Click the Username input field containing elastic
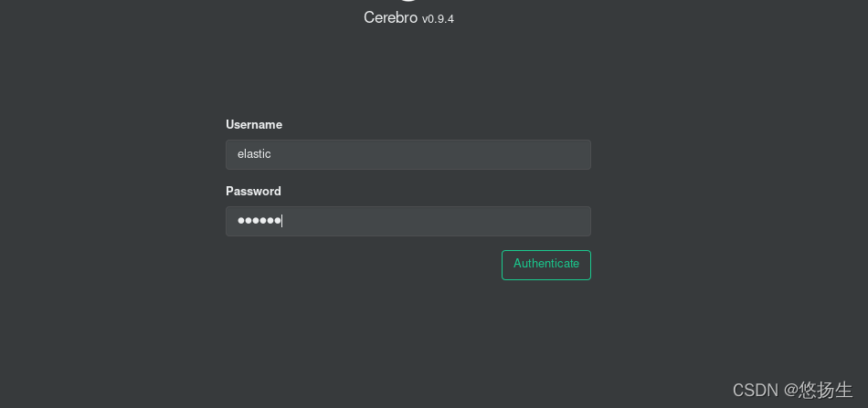Screen dimensions: 868x408 pos(408,154)
